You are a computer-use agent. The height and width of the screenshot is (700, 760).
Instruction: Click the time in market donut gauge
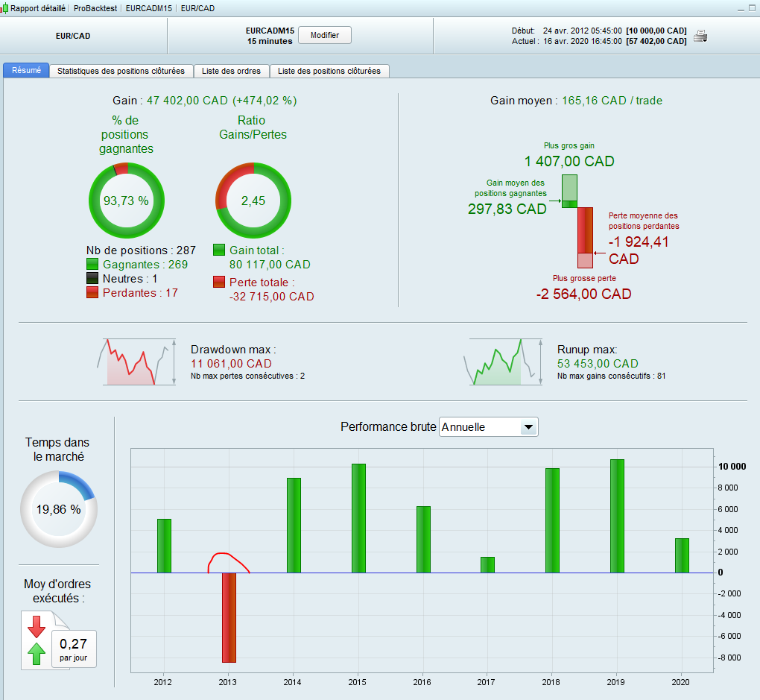click(59, 509)
